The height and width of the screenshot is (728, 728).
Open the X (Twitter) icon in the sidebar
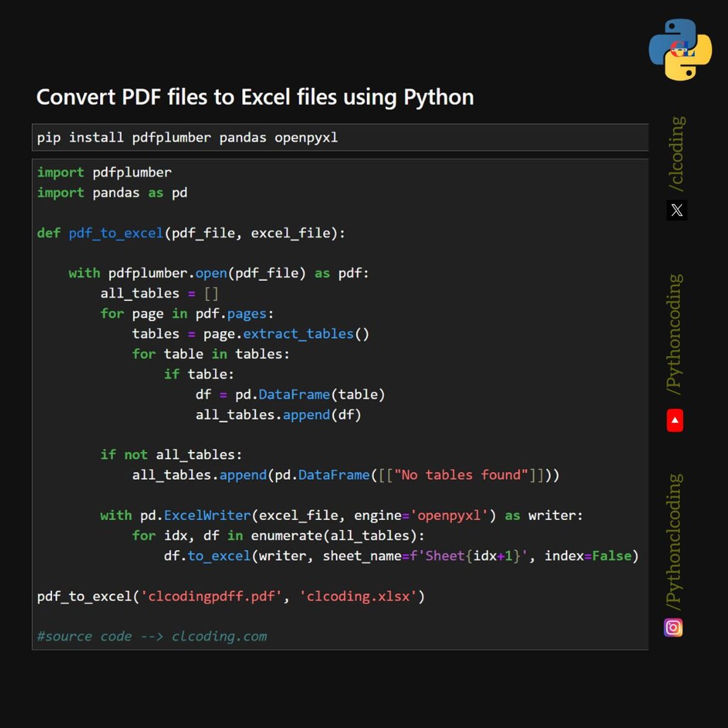pyautogui.click(x=676, y=211)
